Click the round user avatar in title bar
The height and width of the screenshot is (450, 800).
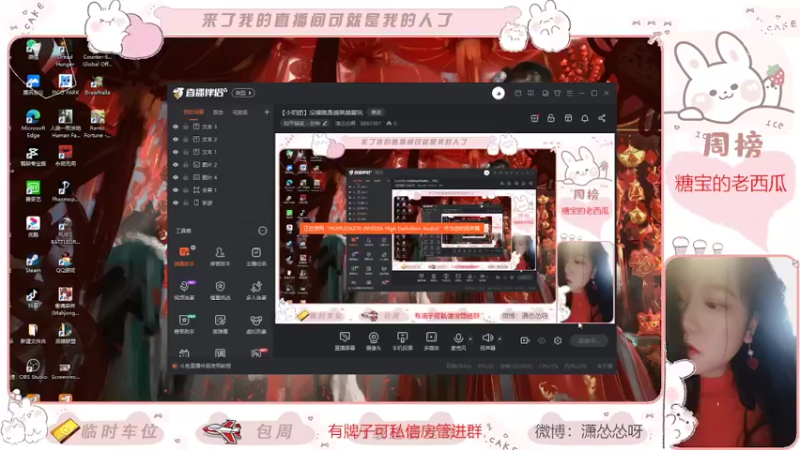click(498, 93)
